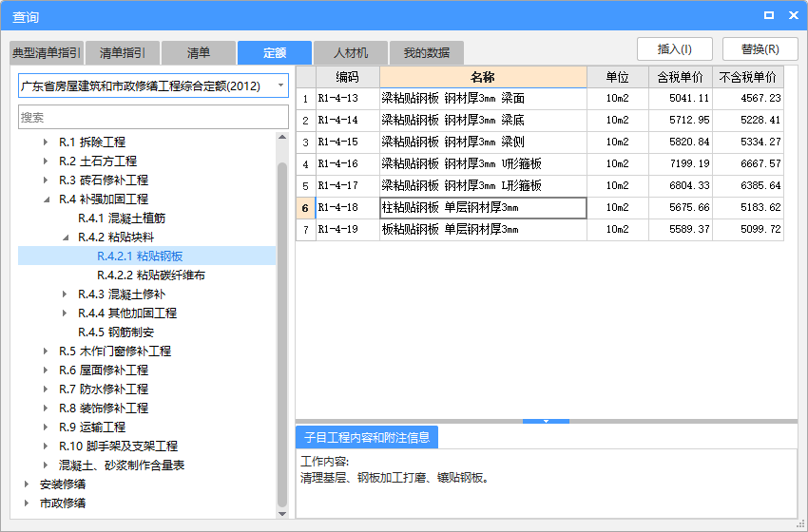Click the tree scrollbar down arrow

[x=282, y=513]
